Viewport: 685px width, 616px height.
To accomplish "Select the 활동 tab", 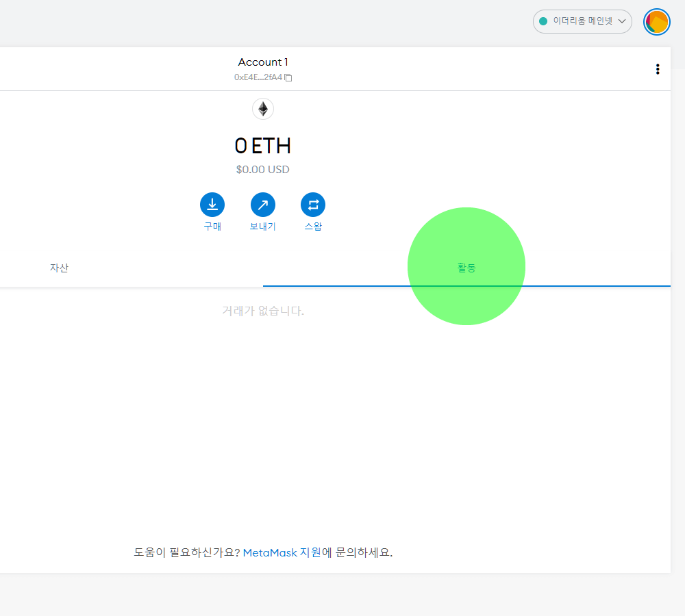I will point(466,268).
